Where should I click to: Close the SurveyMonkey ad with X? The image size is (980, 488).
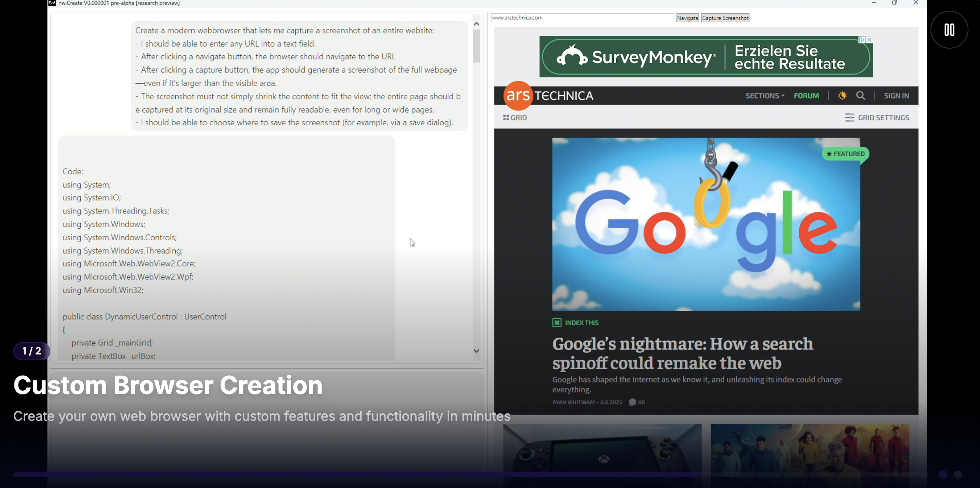point(869,40)
